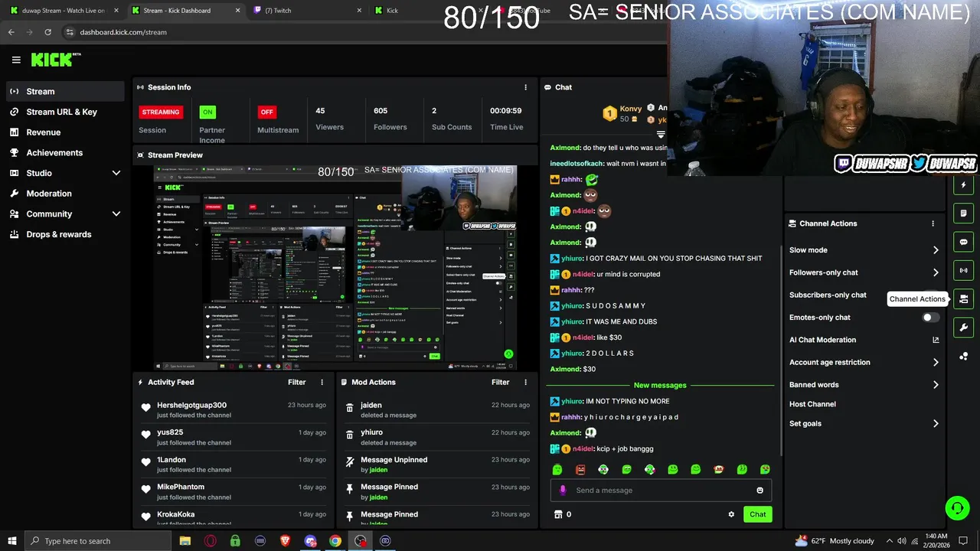Click the shop icon beside the 0 count
Viewport: 980px width, 551px height.
point(558,514)
